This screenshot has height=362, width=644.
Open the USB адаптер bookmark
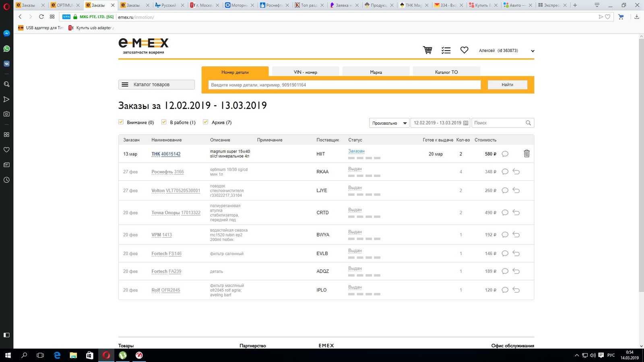coord(41,28)
